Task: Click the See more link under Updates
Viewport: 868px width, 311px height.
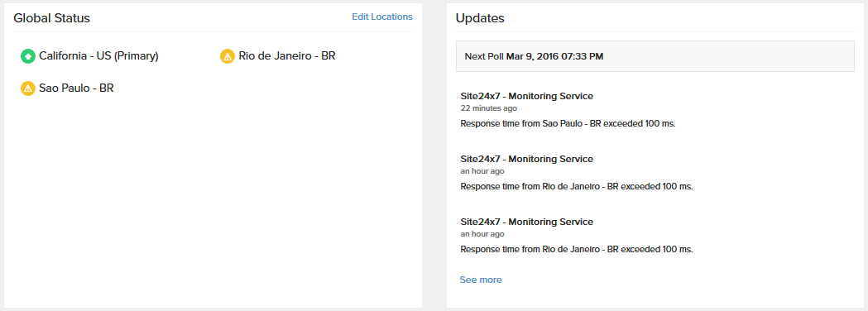Action: (x=481, y=280)
